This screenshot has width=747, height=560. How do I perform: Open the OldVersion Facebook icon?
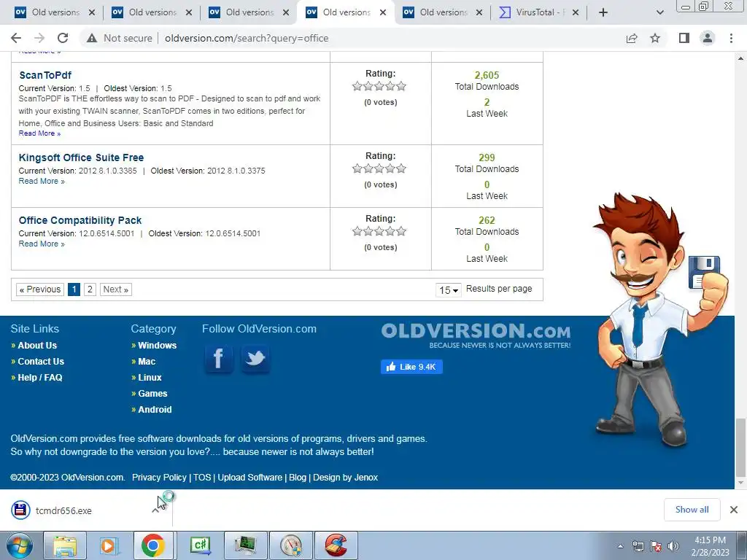click(x=219, y=359)
